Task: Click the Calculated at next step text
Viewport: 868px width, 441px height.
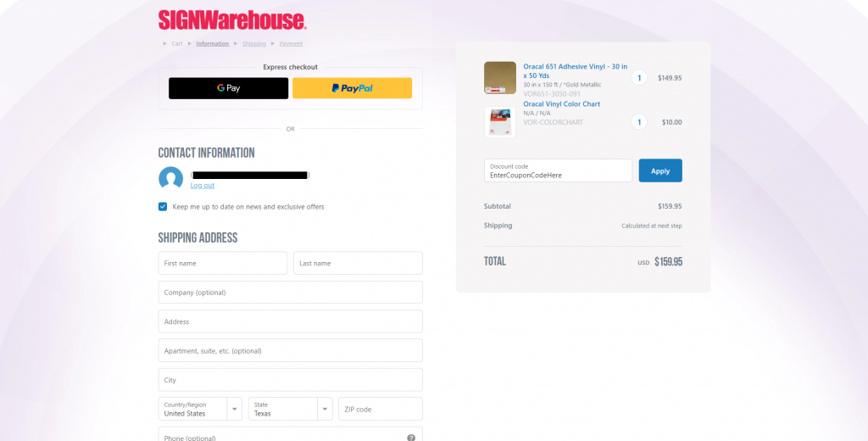Action: pyautogui.click(x=652, y=226)
